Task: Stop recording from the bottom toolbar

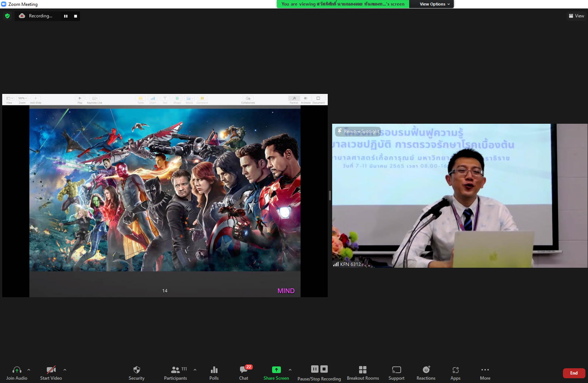Action: [x=324, y=369]
